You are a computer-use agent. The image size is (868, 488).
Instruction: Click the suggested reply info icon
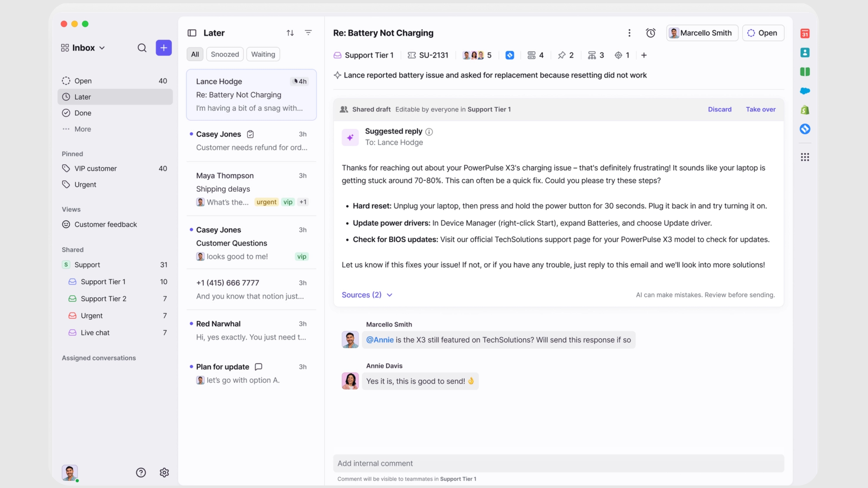[x=429, y=132]
